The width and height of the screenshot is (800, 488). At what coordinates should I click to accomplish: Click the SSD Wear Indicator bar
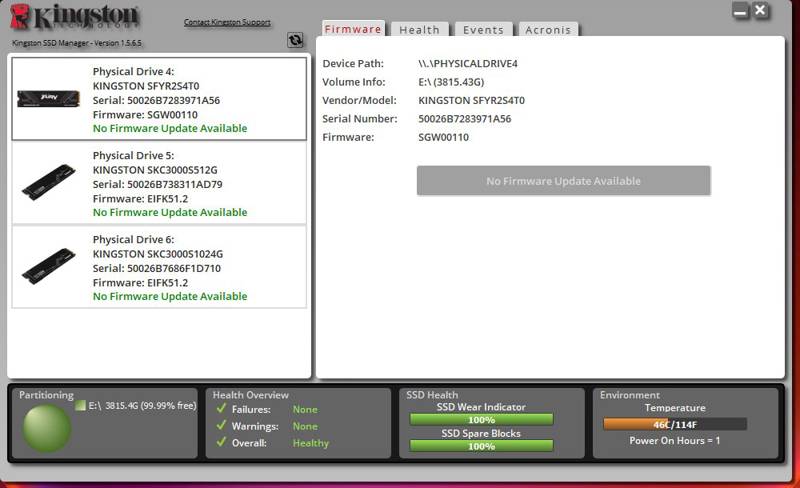click(x=481, y=420)
